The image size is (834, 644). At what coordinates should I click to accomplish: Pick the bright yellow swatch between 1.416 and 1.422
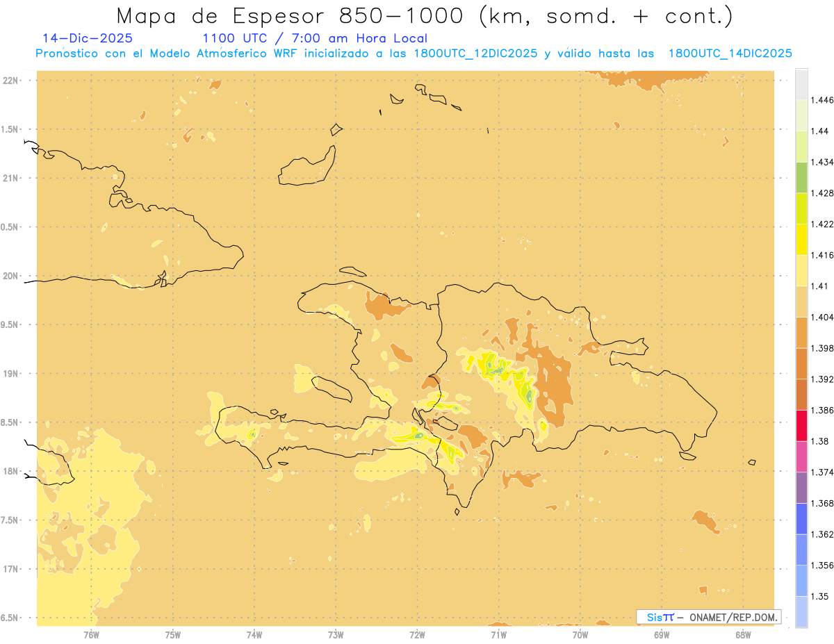coord(801,239)
